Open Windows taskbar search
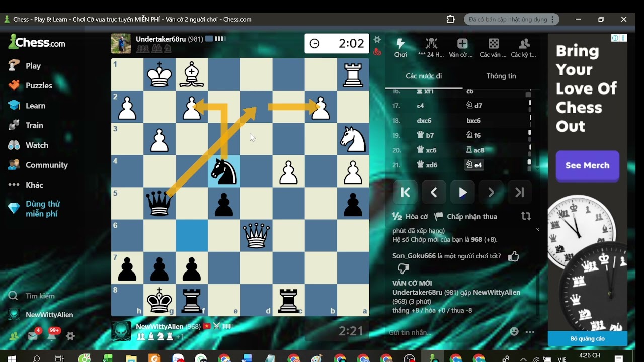 36,358
